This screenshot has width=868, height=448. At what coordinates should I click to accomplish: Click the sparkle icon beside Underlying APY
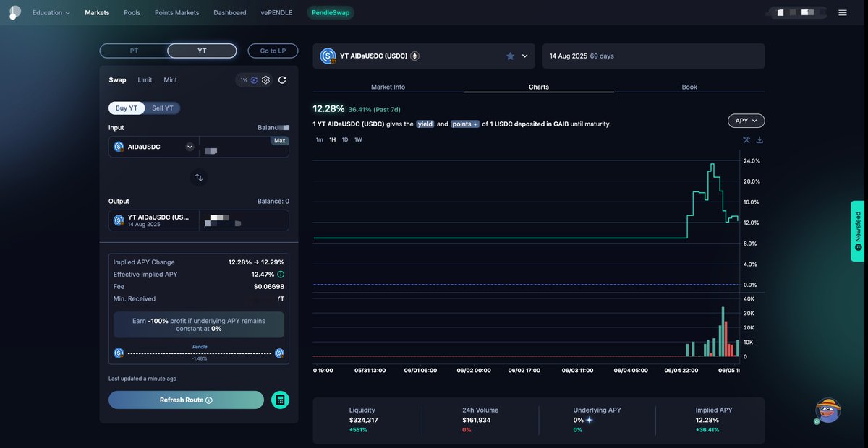point(589,420)
